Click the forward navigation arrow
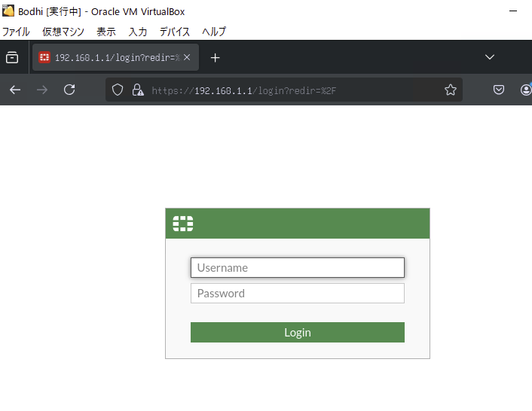Screen dimensions: 532x411 [42, 90]
